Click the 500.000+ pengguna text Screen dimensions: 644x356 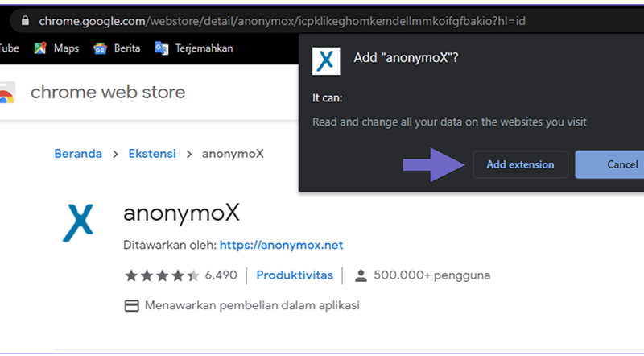pos(432,275)
